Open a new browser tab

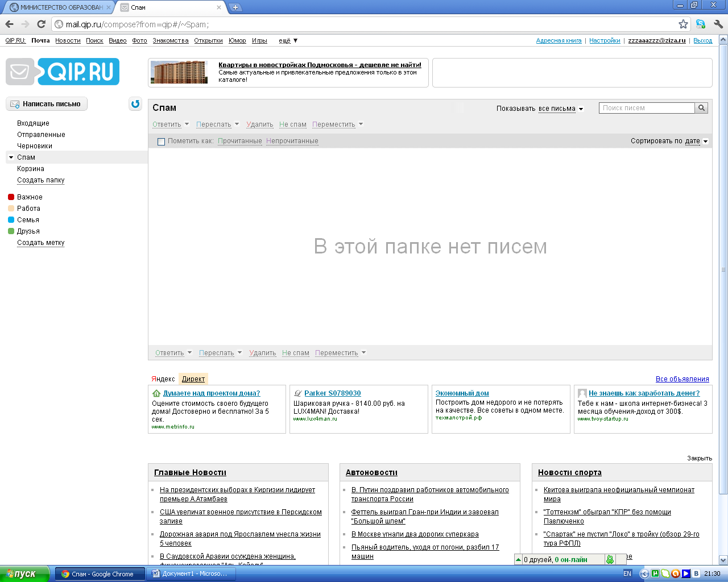[x=235, y=7]
